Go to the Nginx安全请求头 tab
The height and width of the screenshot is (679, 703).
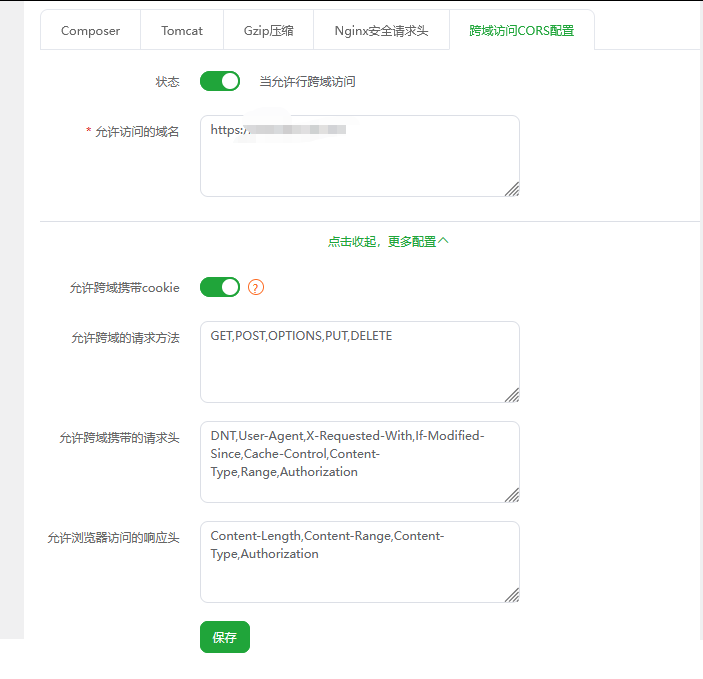coord(381,30)
